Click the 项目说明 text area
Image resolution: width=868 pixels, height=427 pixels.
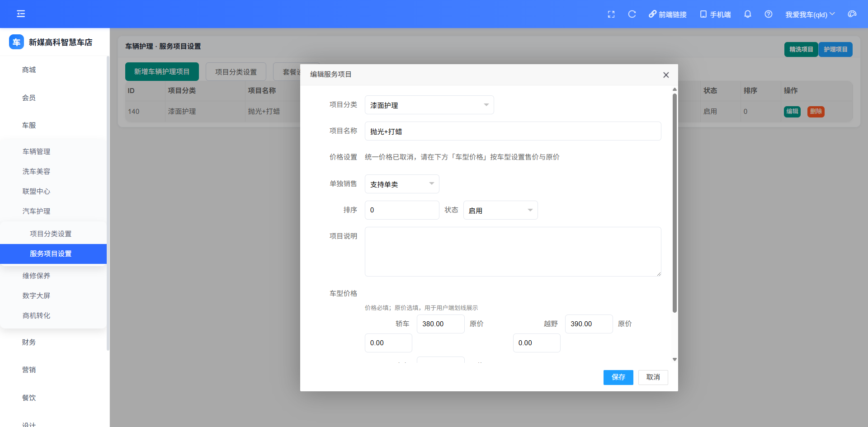pyautogui.click(x=513, y=252)
